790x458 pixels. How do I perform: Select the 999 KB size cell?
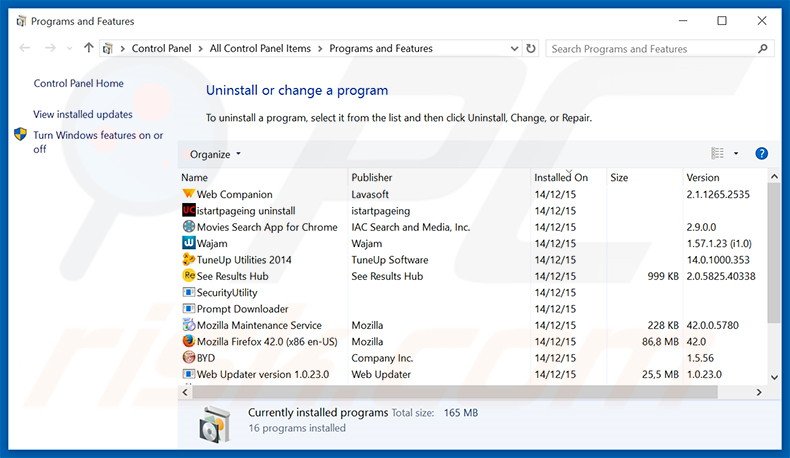(x=663, y=276)
